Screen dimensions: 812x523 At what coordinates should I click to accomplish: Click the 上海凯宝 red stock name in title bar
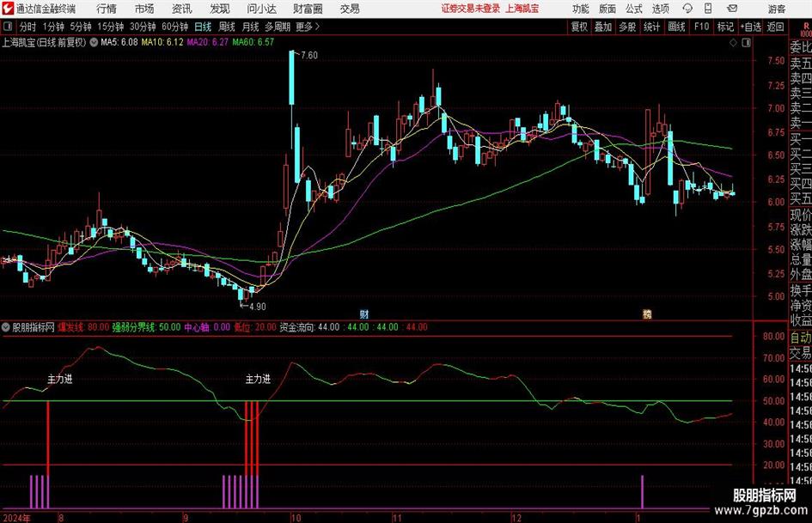pos(522,9)
